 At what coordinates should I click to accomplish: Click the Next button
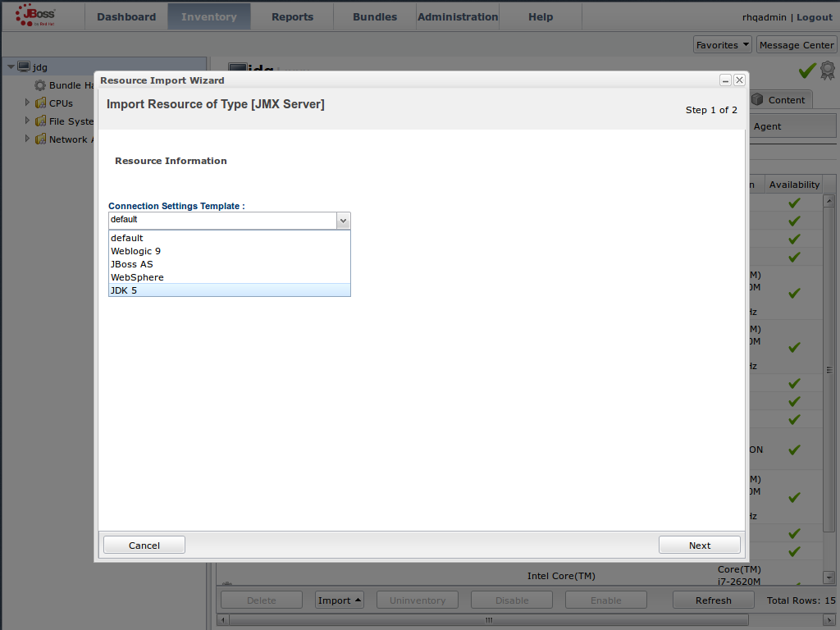[x=699, y=546]
